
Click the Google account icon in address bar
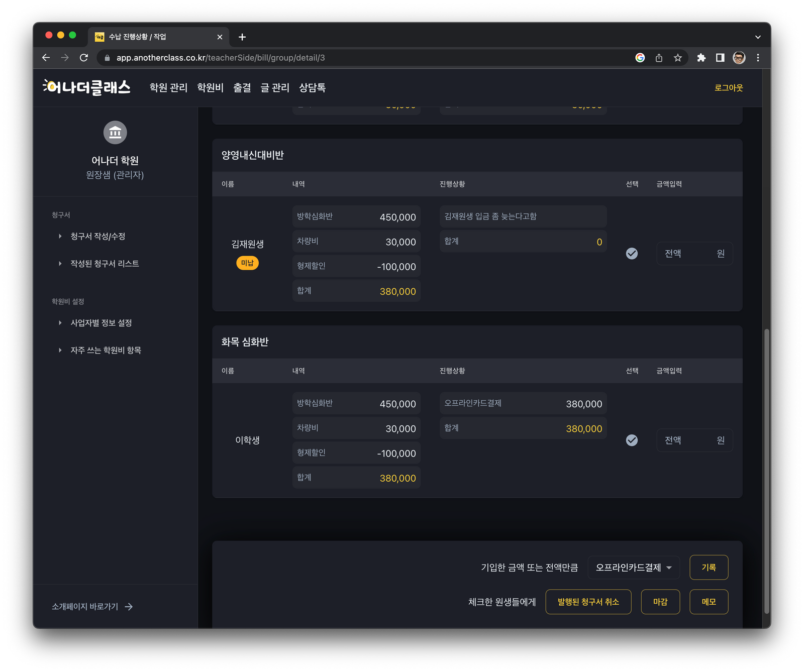pyautogui.click(x=640, y=58)
